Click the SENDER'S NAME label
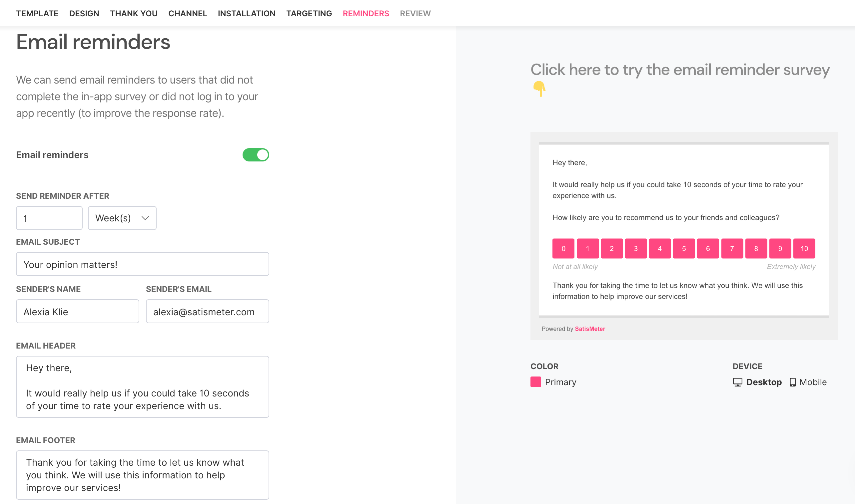Image resolution: width=855 pixels, height=504 pixels. 48,289
